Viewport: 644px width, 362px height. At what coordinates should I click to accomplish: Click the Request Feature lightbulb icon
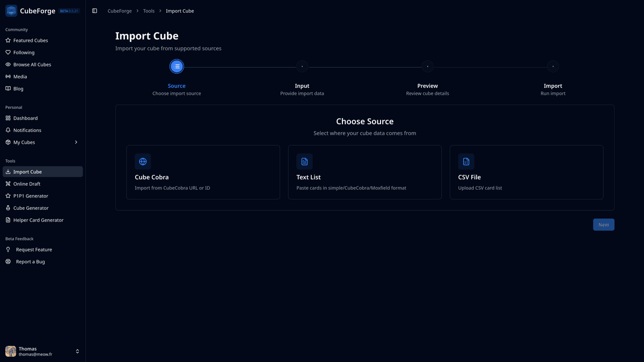(x=7, y=249)
